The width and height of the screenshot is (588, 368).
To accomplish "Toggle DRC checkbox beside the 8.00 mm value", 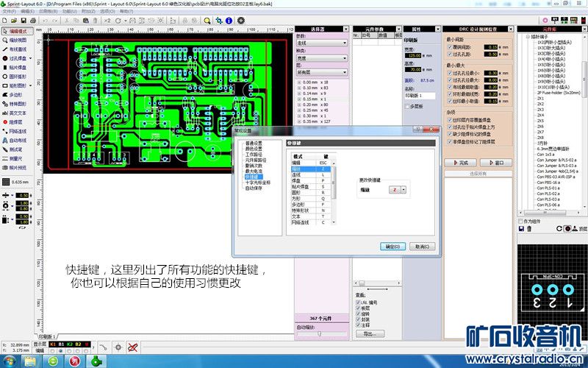I will [450, 80].
